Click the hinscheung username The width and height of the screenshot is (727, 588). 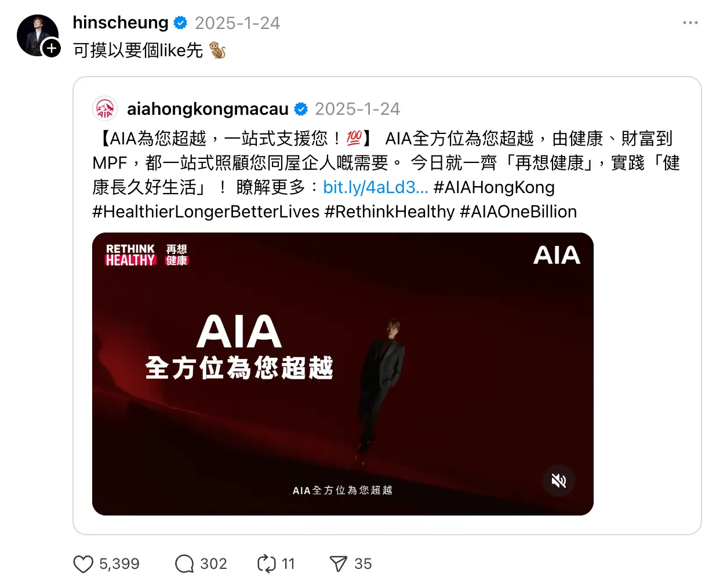(121, 23)
